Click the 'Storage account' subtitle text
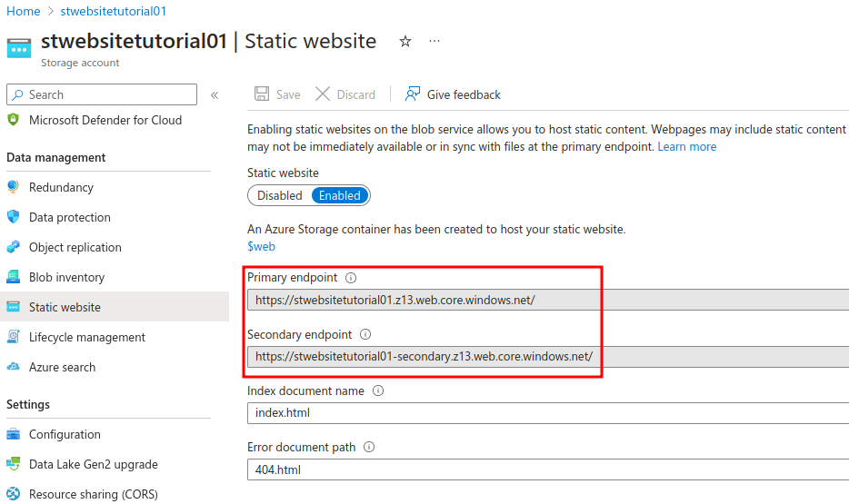 pyautogui.click(x=80, y=63)
